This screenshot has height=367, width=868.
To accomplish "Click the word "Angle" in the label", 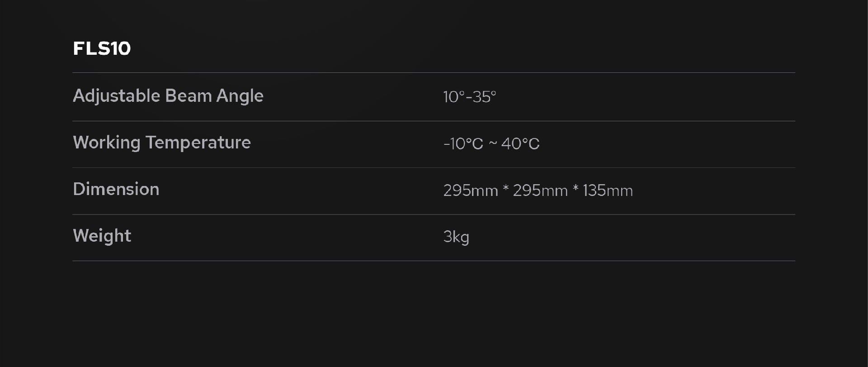I will pyautogui.click(x=240, y=96).
